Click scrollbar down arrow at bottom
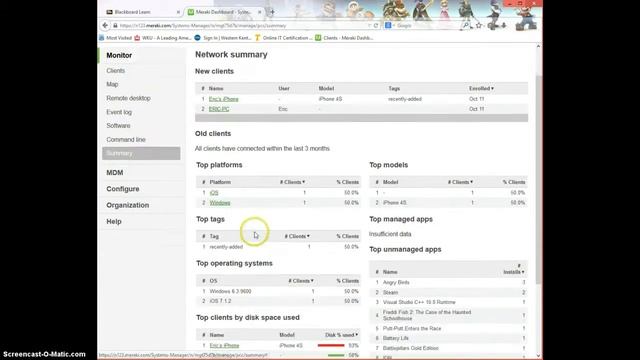Image resolution: width=640 pixels, height=360 pixels. (538, 356)
